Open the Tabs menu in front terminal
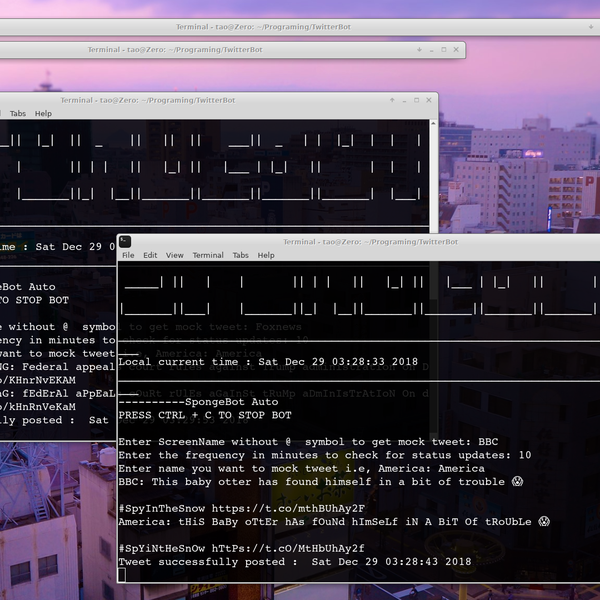 tap(240, 255)
